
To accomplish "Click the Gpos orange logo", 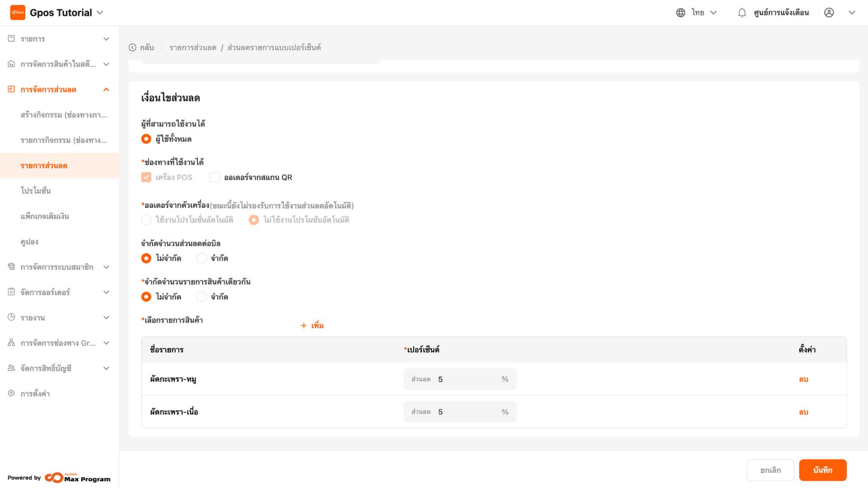I will click(x=18, y=13).
